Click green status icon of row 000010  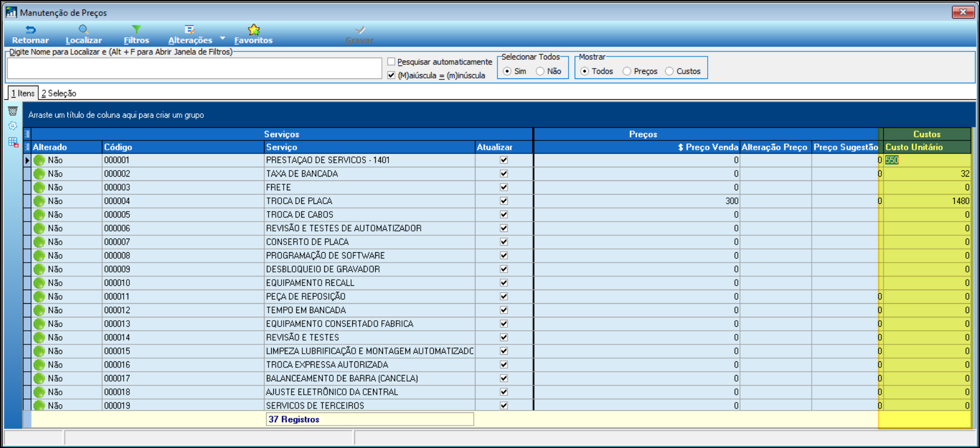point(39,283)
